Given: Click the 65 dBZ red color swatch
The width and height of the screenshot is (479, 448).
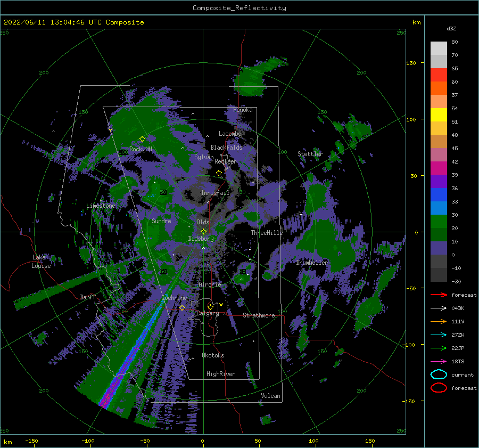Looking at the screenshot, I should click(x=439, y=75).
